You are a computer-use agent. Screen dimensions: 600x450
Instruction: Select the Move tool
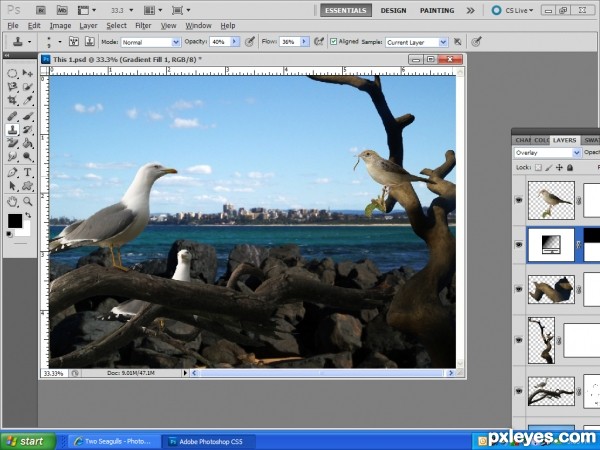[28, 73]
